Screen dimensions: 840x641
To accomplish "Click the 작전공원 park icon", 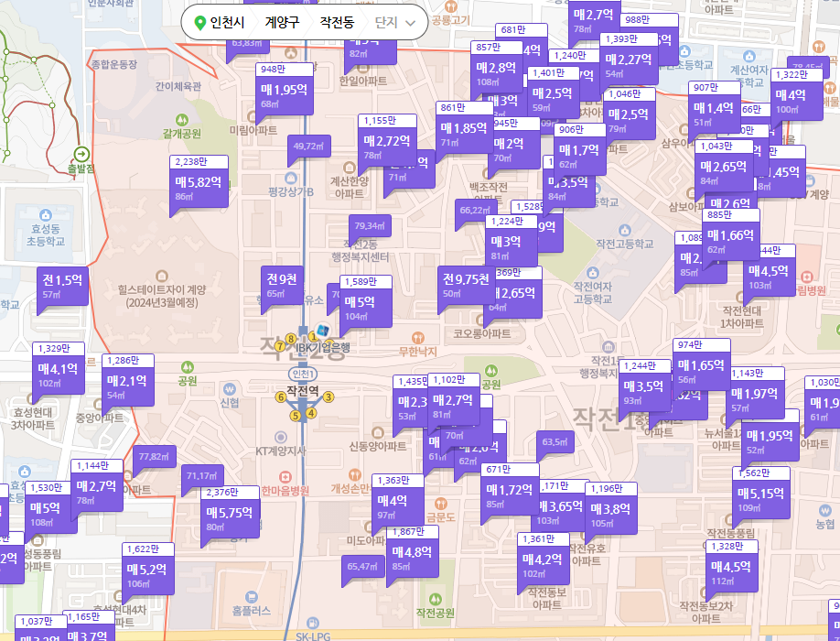I will pyautogui.click(x=436, y=599).
